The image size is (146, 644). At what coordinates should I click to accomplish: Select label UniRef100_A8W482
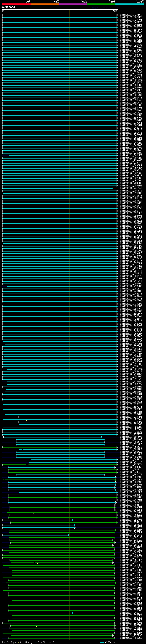coord(131,440)
